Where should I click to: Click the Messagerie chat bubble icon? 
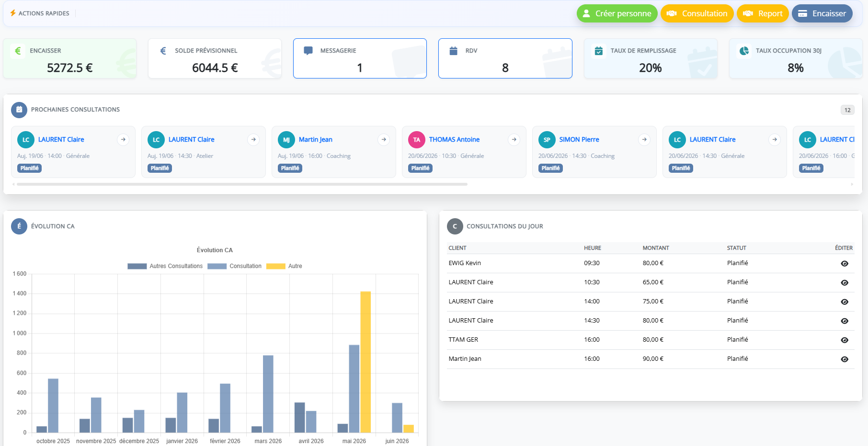[x=308, y=51]
